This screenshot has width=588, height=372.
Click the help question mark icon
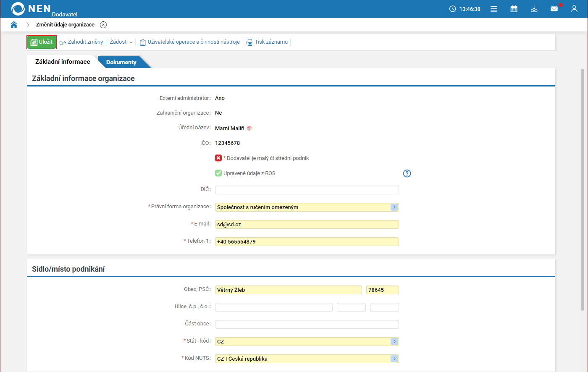point(407,173)
